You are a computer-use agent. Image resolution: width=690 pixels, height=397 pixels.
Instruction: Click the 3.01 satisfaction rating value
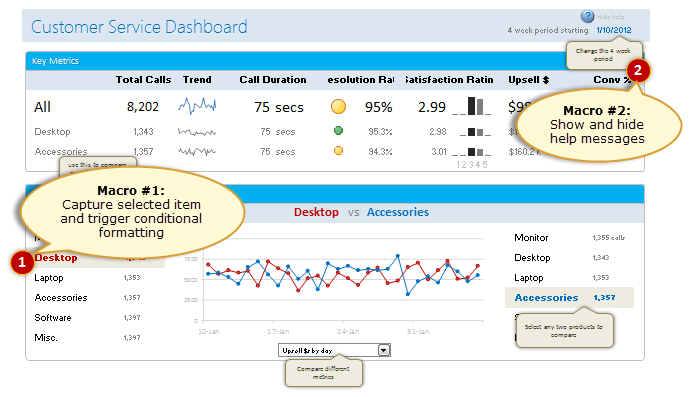tap(439, 151)
